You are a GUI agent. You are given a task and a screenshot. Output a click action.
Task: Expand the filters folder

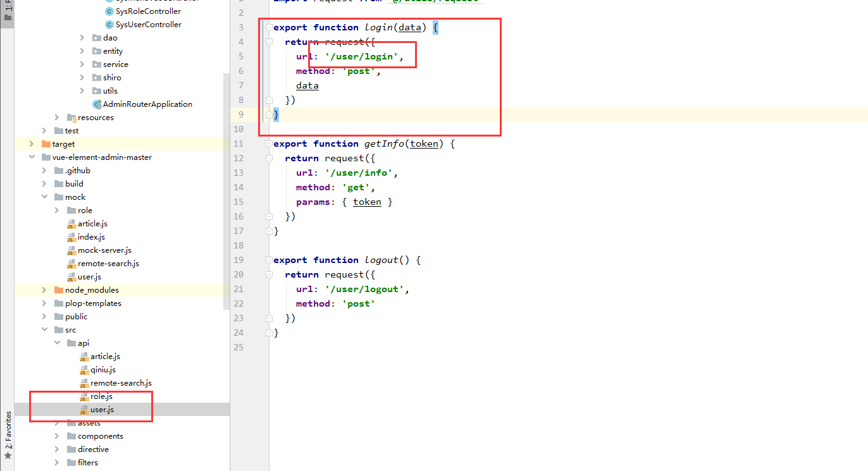pos(57,463)
